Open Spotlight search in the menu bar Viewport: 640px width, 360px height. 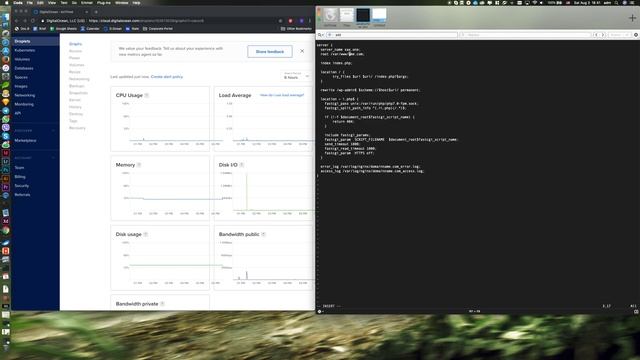616,2
